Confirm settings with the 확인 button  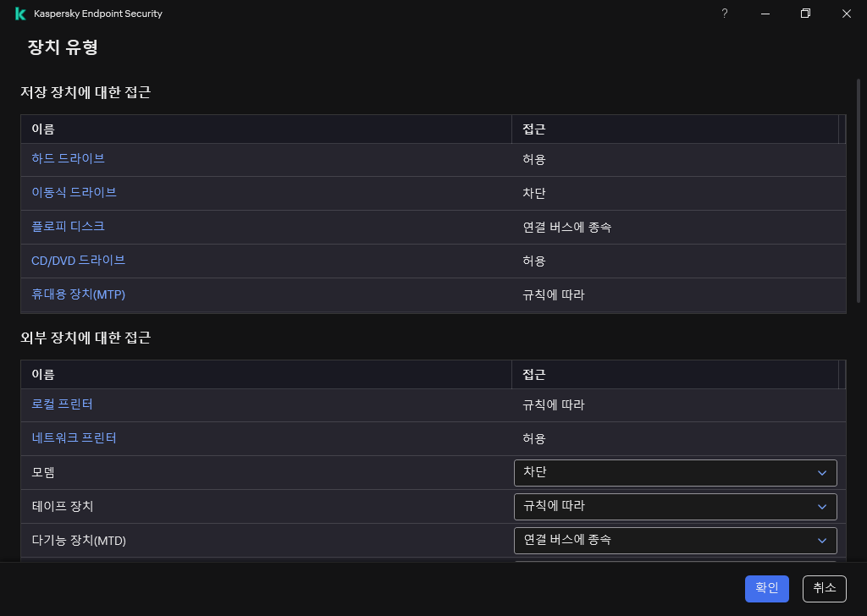pos(766,588)
